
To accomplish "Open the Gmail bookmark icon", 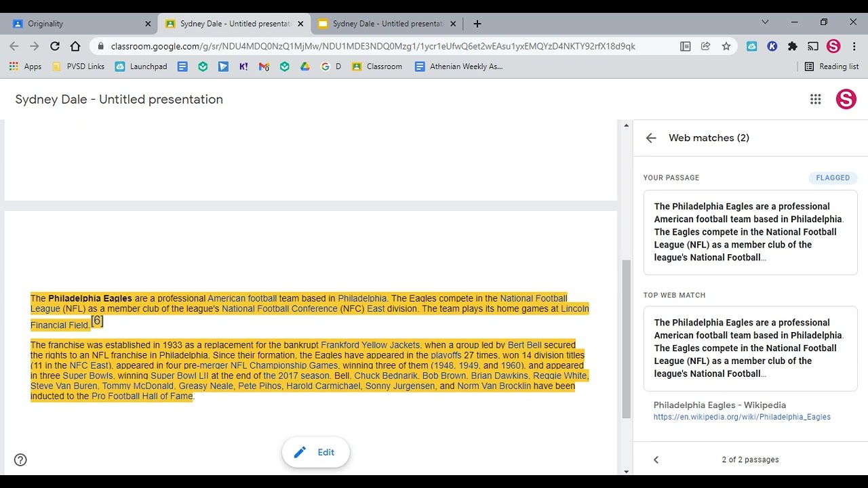I will [x=264, y=66].
